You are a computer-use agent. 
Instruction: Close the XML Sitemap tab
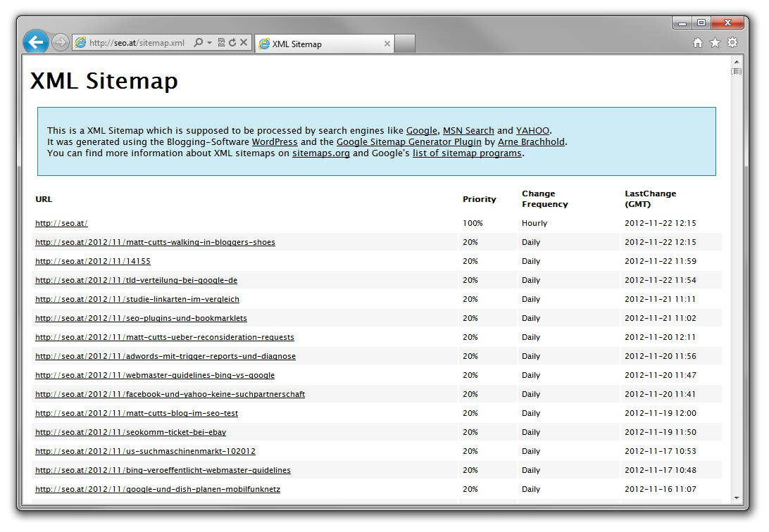tap(387, 44)
